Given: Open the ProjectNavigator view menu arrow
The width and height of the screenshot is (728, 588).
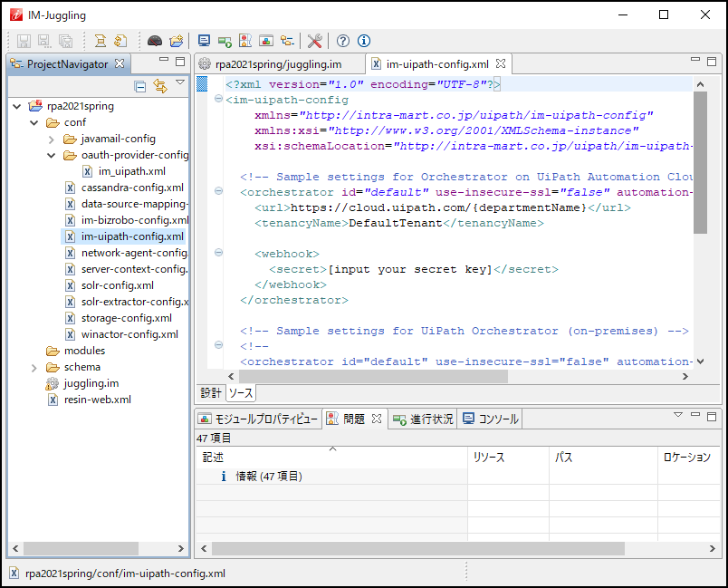Looking at the screenshot, I should pos(180,81).
